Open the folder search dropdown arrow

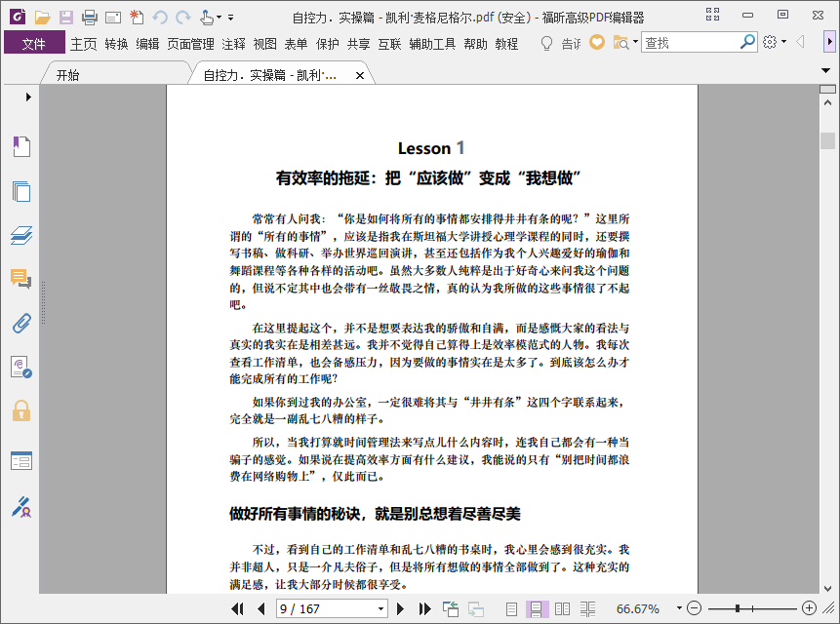[635, 41]
